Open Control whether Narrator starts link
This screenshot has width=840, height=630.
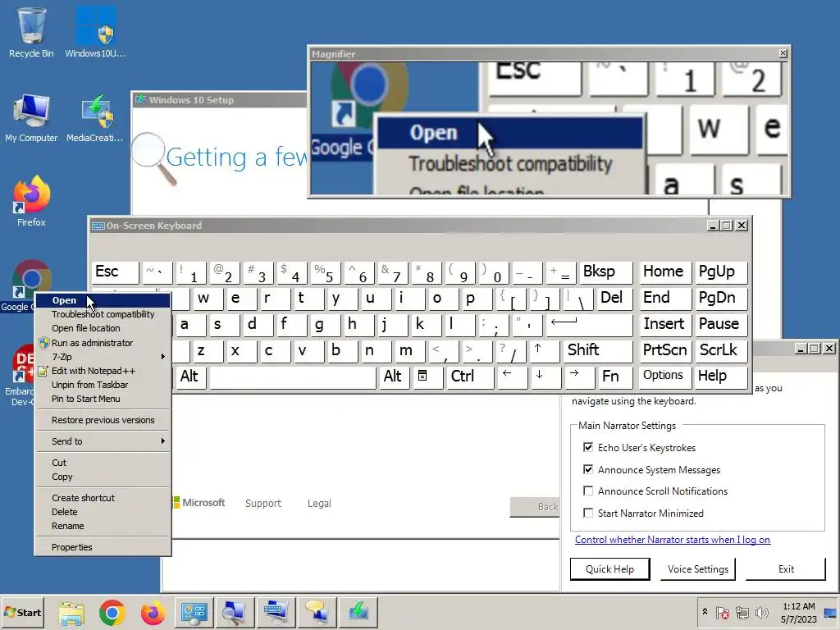pos(673,540)
